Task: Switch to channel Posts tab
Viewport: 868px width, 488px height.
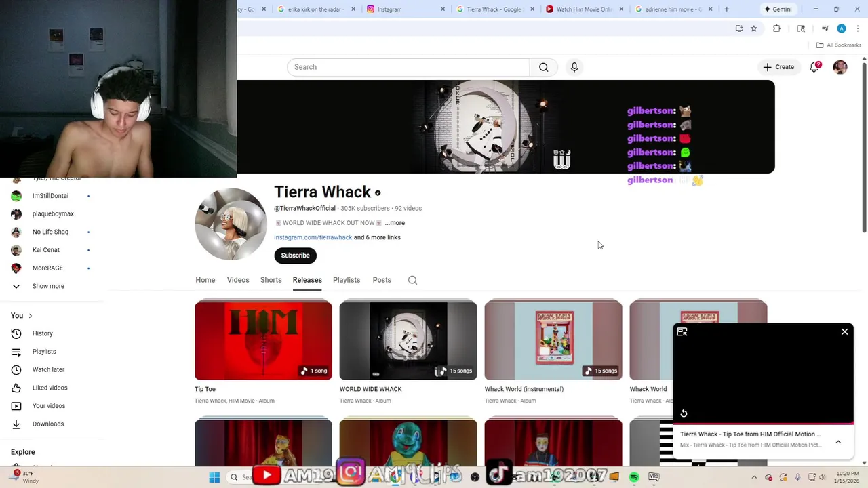Action: tap(382, 280)
